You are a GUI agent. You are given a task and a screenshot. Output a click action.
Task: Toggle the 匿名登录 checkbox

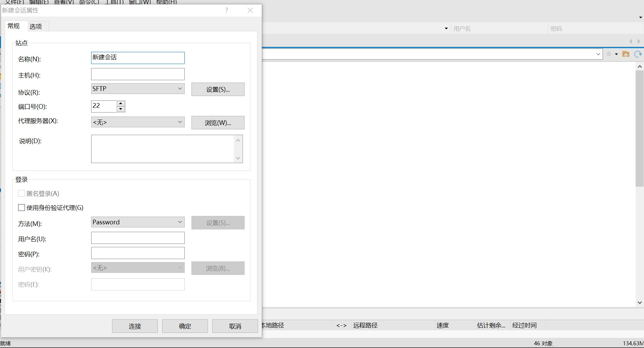point(22,193)
